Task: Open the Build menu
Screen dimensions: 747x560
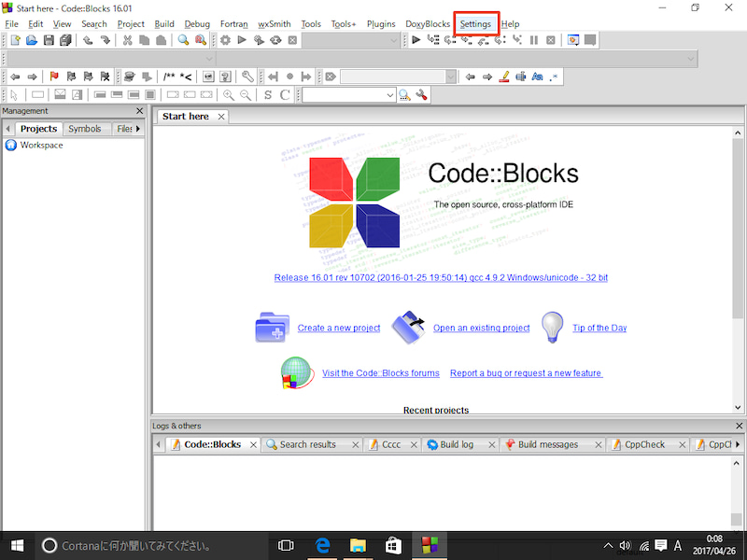Action: (164, 24)
